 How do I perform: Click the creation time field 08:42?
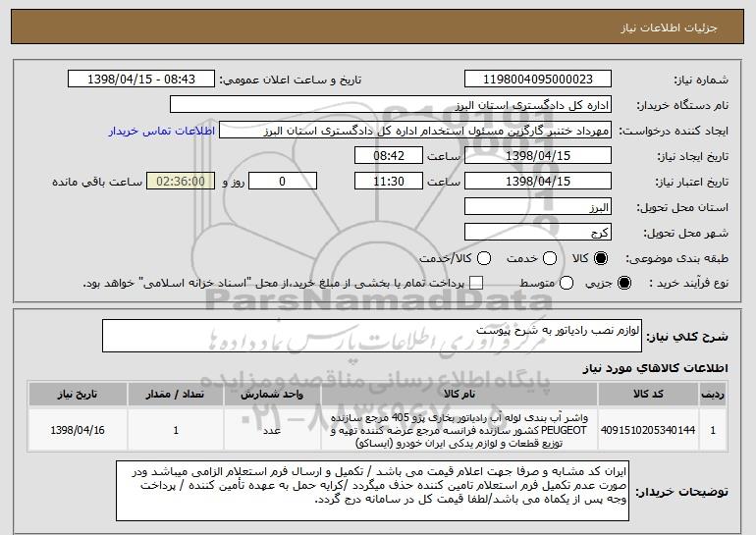tap(389, 156)
